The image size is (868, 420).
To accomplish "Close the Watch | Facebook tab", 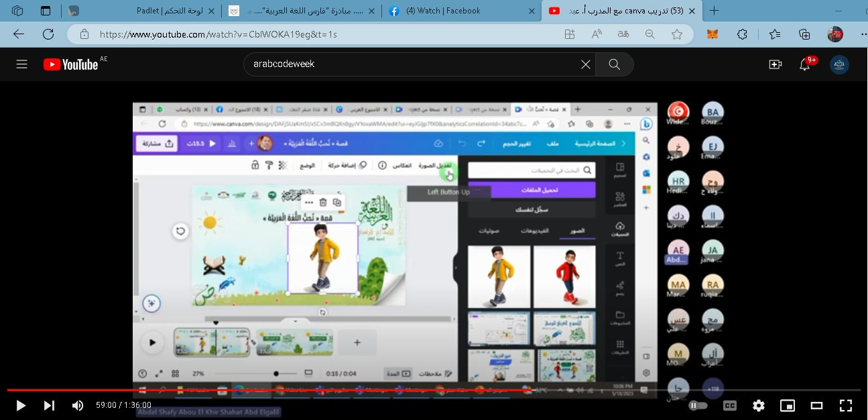I will pyautogui.click(x=532, y=11).
